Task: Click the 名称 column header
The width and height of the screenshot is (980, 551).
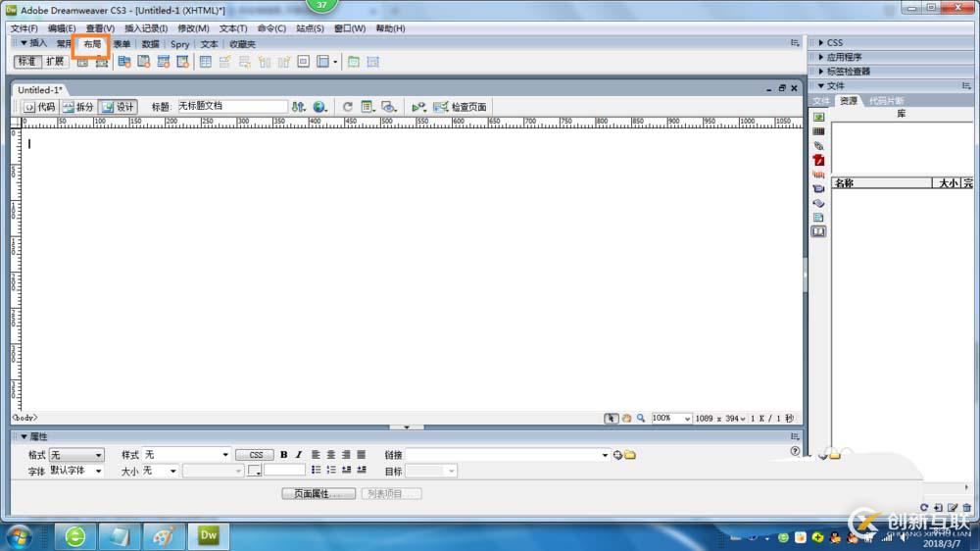Action: coord(881,183)
